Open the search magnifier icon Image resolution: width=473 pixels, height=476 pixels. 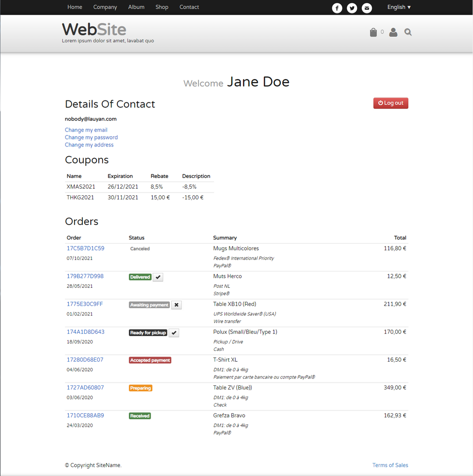(x=407, y=32)
